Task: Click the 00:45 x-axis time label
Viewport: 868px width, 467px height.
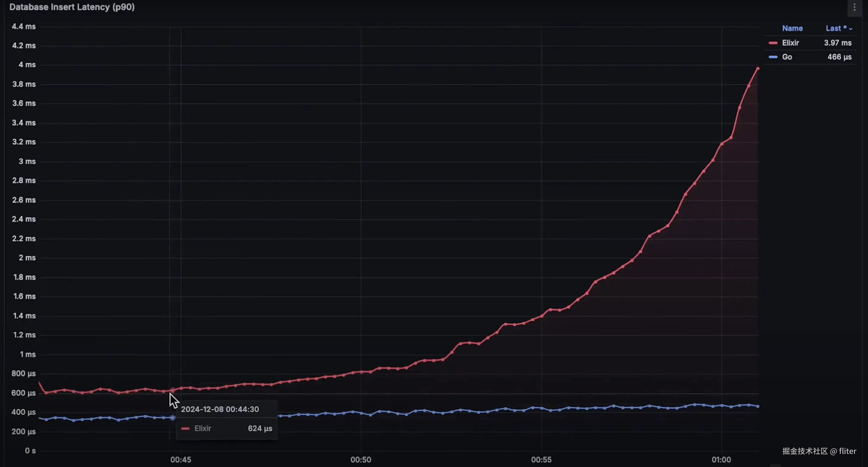Action: pos(181,460)
